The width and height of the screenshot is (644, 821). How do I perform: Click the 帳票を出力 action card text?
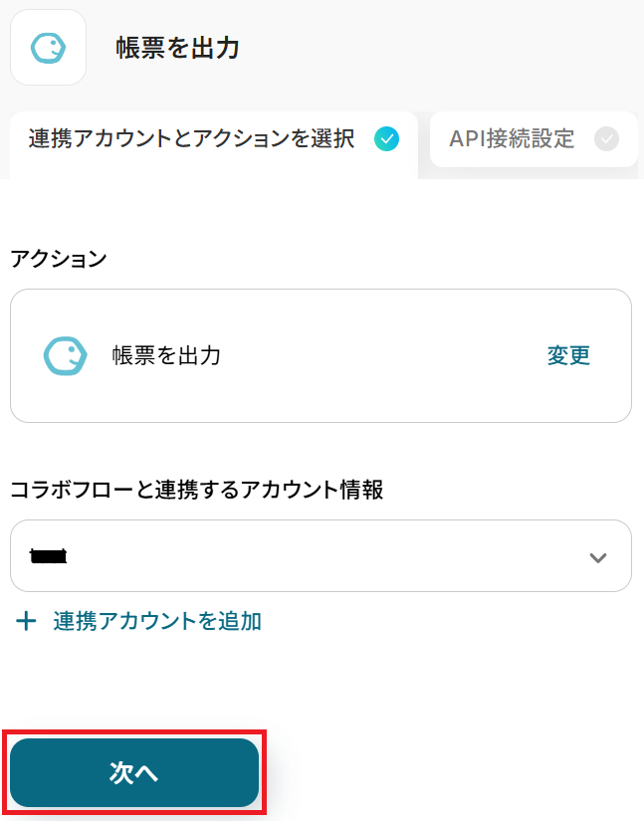coord(166,355)
